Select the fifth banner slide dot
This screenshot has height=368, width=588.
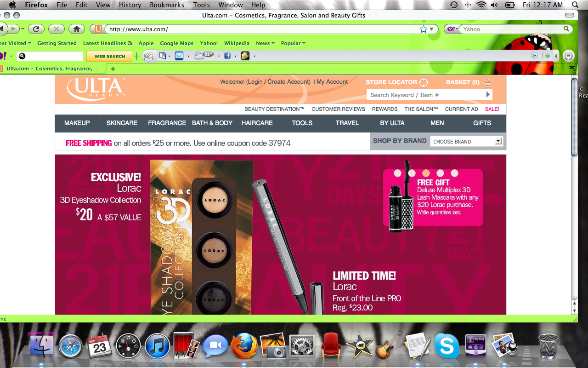click(x=454, y=173)
